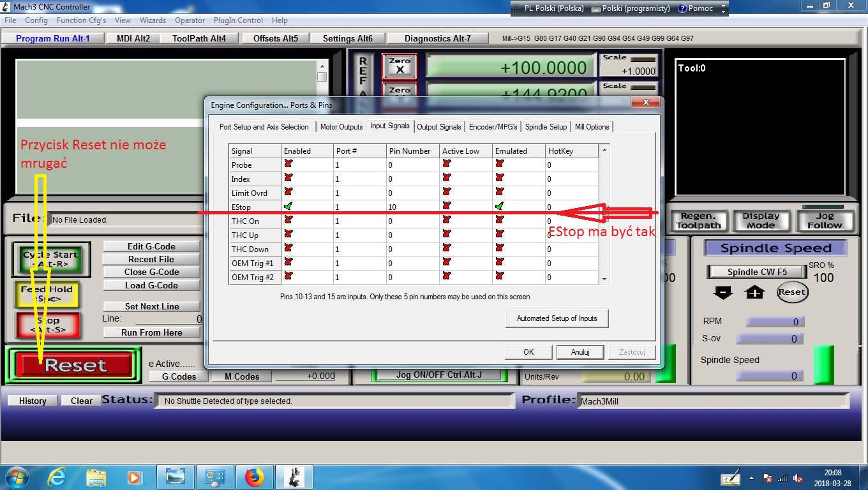The image size is (868, 490).
Task: Toggle Active Low mark for EStop
Action: (x=447, y=206)
